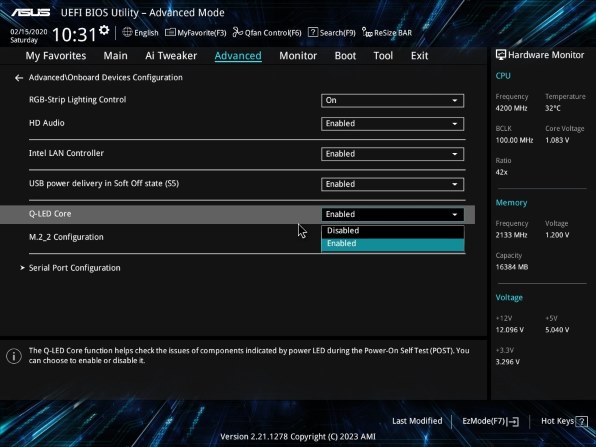Select the Q-LED Core setting label
Viewport: 596px width, 447px height.
coord(50,214)
